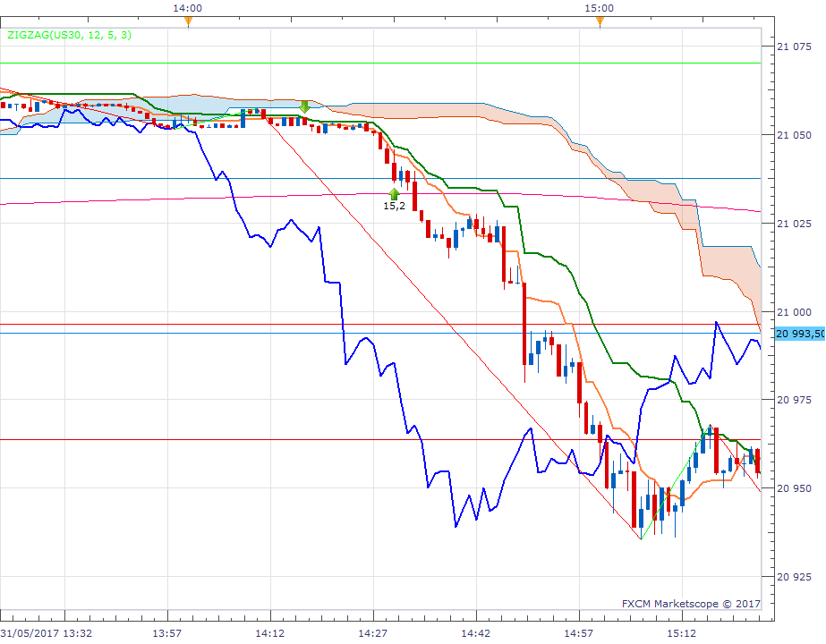
Task: Click the 14:00 label at chart top
Action: [188, 8]
